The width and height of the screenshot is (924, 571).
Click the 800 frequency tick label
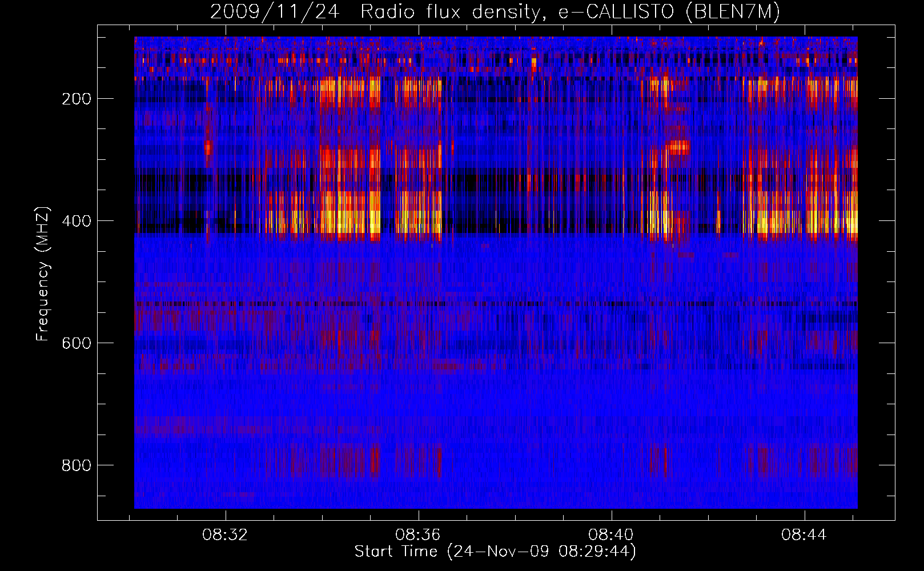[x=77, y=465]
